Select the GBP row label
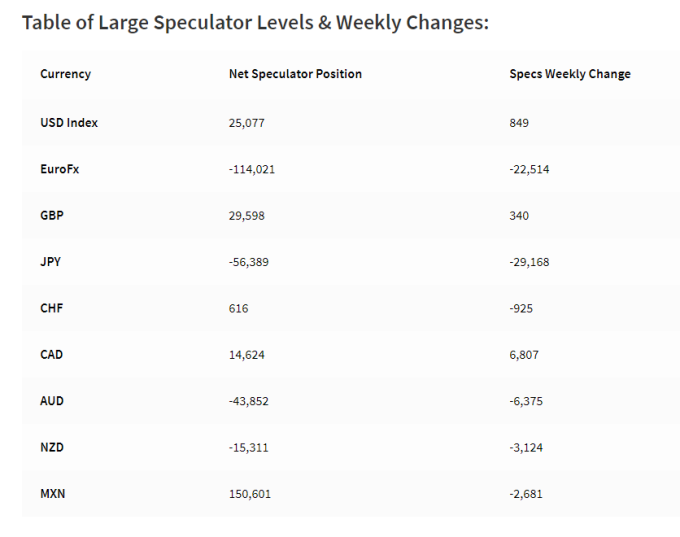This screenshot has width=680, height=537. 52,216
